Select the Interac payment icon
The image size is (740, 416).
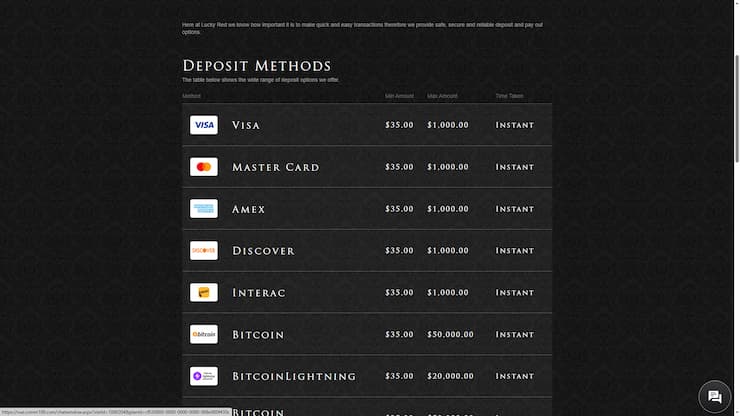(204, 292)
